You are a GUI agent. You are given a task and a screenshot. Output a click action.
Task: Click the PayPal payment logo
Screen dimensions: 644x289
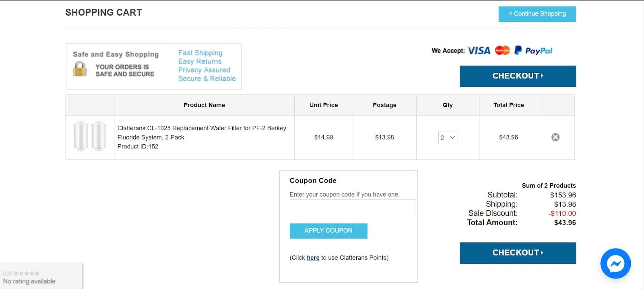click(533, 51)
